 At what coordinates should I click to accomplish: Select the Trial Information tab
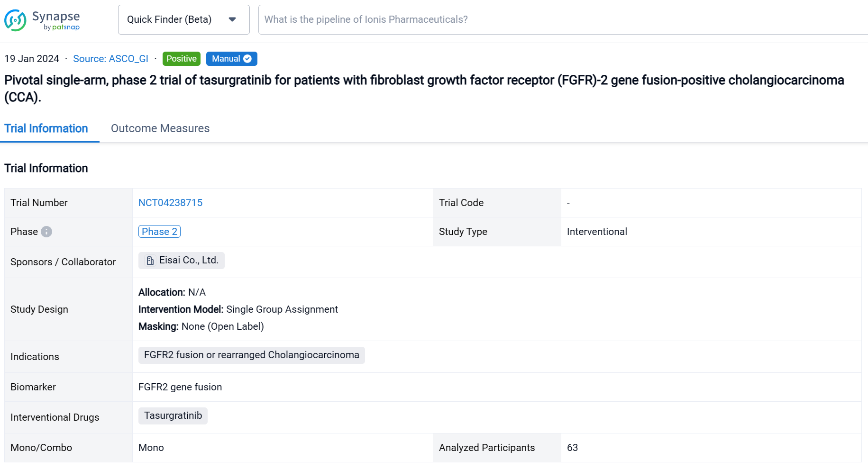coord(46,128)
